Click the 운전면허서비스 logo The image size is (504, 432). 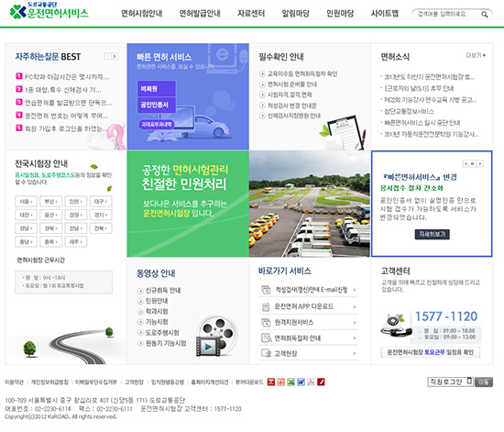tap(49, 11)
